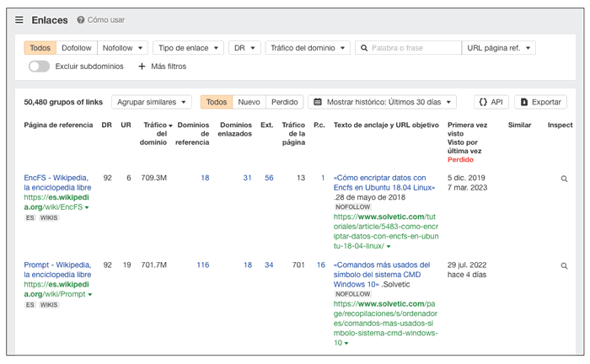The width and height of the screenshot is (590, 364).
Task: Click the API braces icon button
Action: tap(483, 102)
